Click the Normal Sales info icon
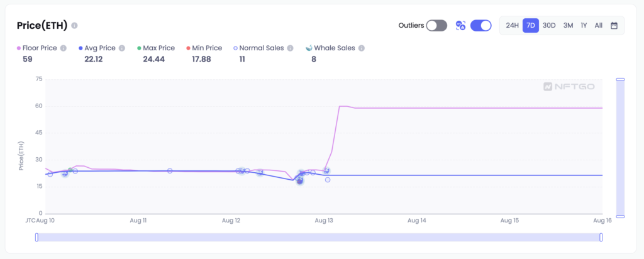 [289, 48]
